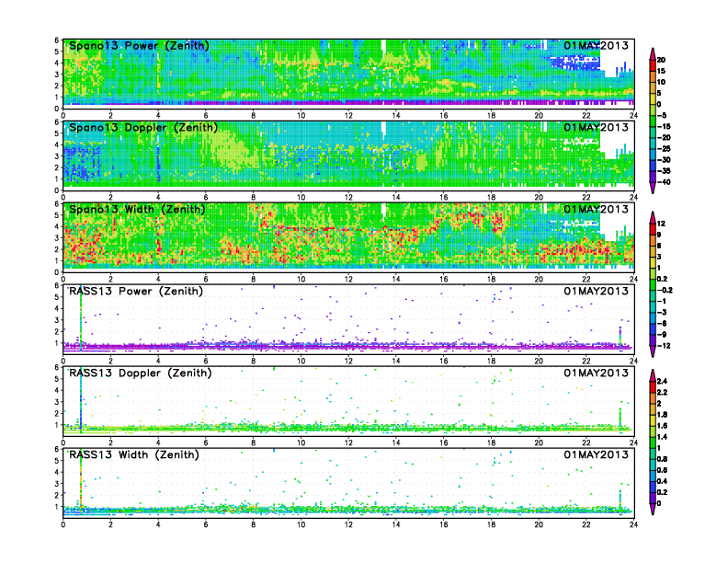The image size is (728, 563).
Task: Click the purple bottom arrow of the bottom color bar
Action: (653, 509)
